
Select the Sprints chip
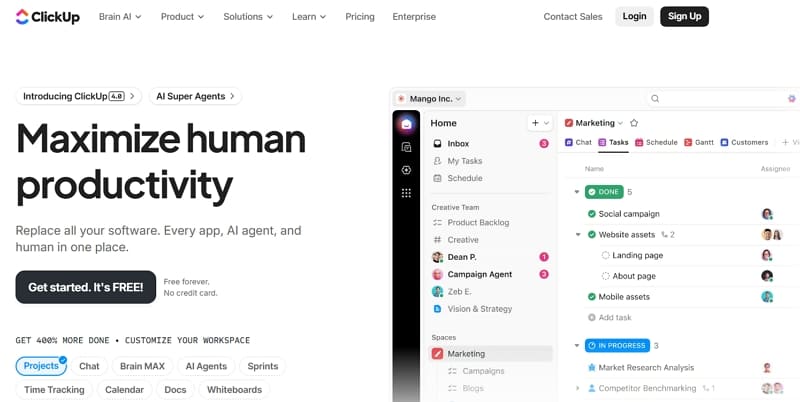pyautogui.click(x=263, y=366)
